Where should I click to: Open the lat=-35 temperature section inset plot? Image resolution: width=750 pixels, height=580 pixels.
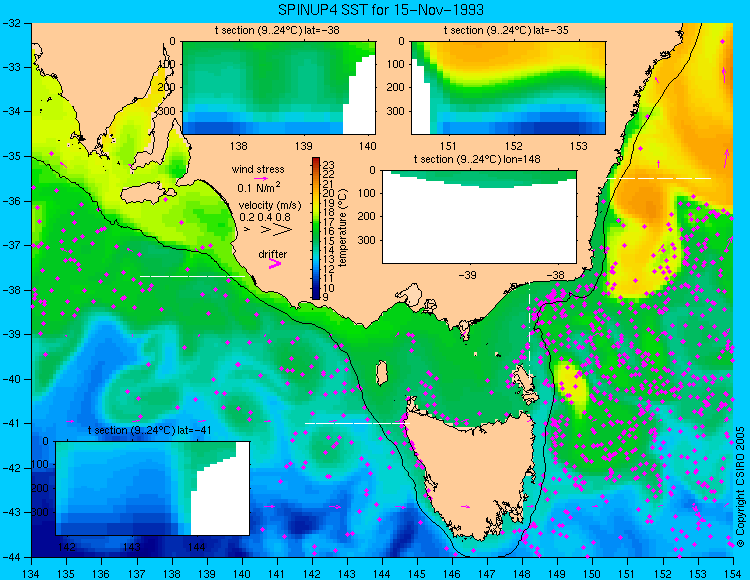(508, 88)
